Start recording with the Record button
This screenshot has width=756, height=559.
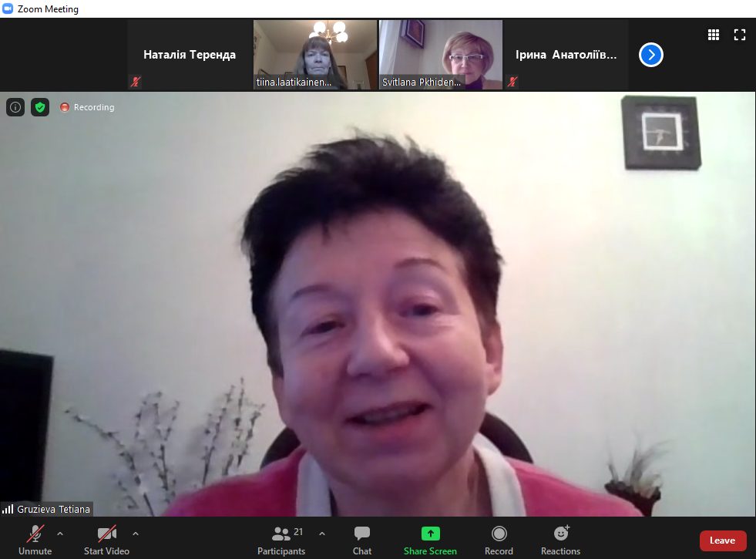[499, 540]
